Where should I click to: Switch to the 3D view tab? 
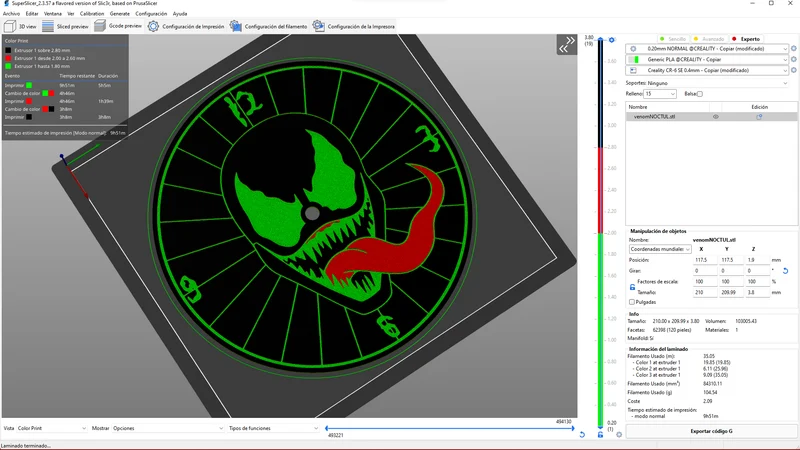click(x=20, y=26)
